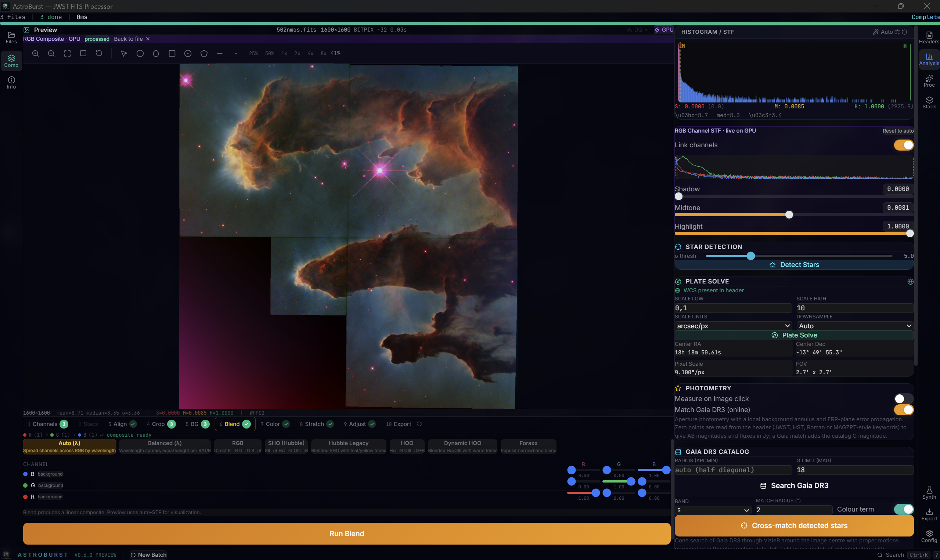Go to pipeline step 8 Stretch
This screenshot has width=940, height=560.
(317, 424)
